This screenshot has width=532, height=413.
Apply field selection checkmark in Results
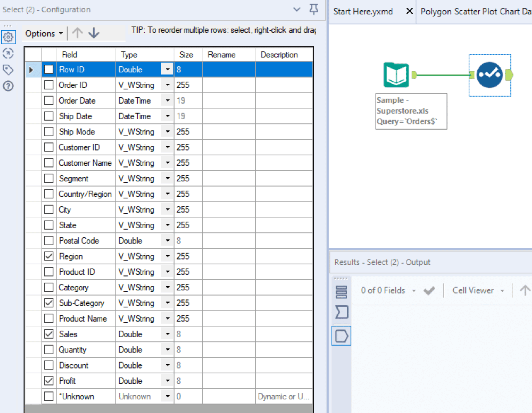(429, 290)
